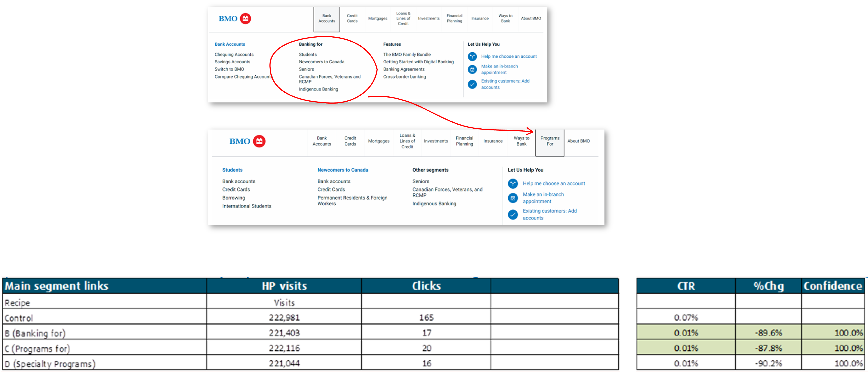Click Canadian Forces, Veterans, and RCMP under Other segments
This screenshot has height=372, width=868.
coord(447,192)
